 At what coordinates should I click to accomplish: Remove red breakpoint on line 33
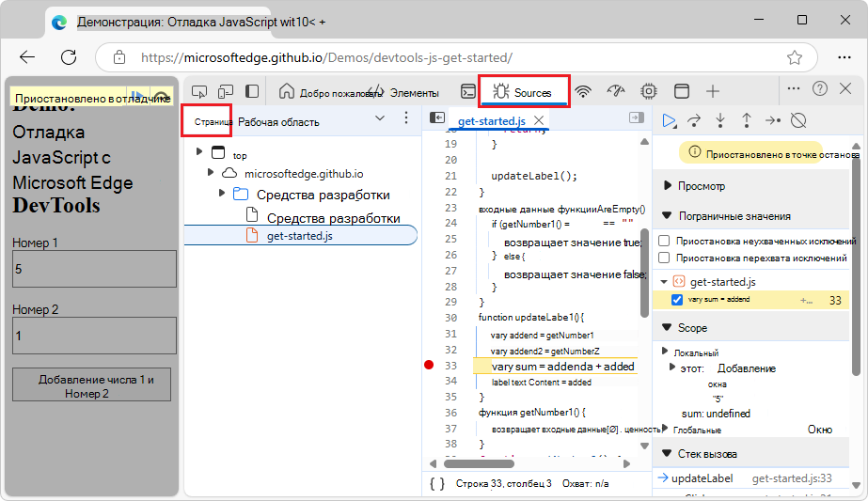pyautogui.click(x=429, y=365)
